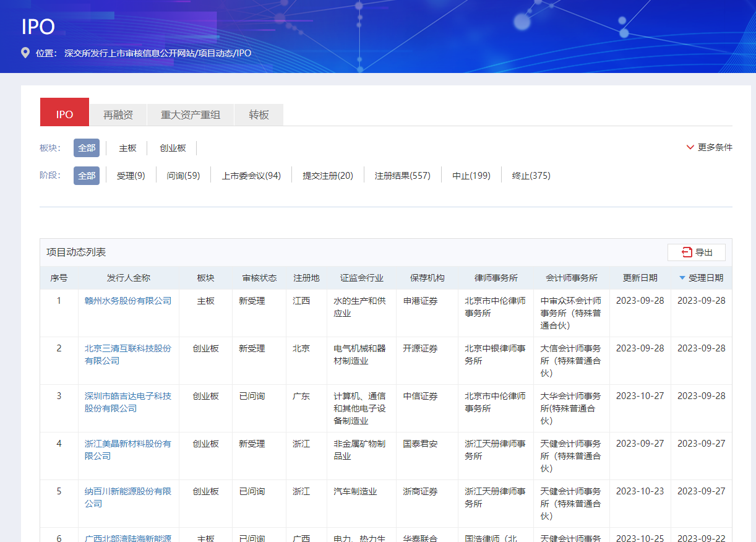This screenshot has width=756, height=542.
Task: Filter by 主板 board
Action: point(127,148)
